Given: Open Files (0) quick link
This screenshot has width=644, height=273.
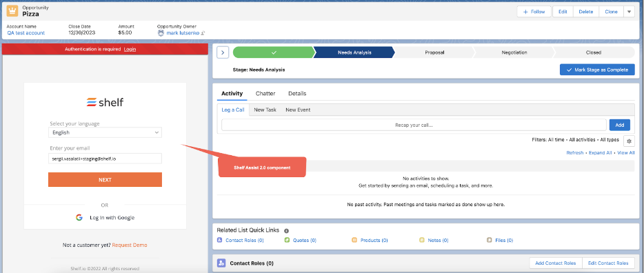Looking at the screenshot, I should coord(504,240).
